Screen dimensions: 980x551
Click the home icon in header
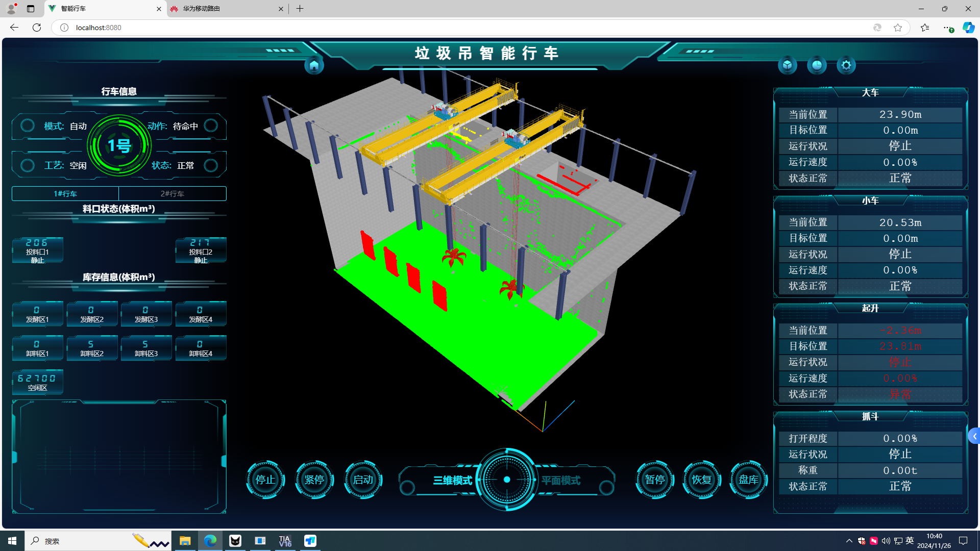(x=314, y=65)
